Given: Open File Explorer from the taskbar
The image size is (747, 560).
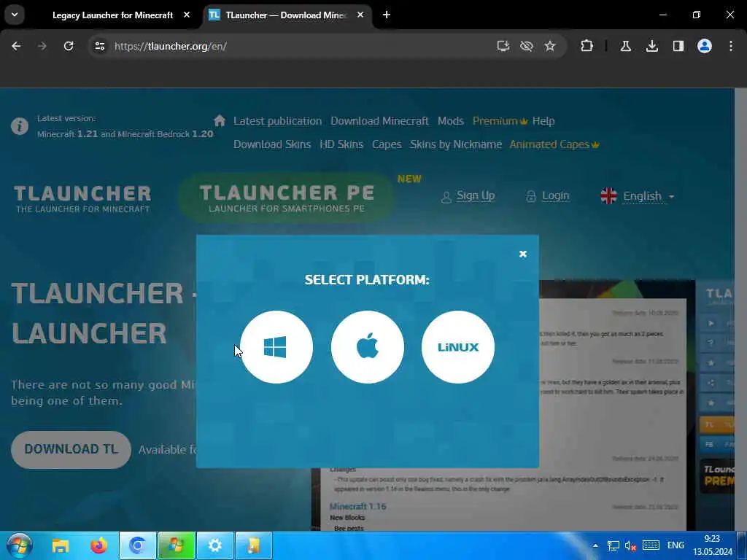Looking at the screenshot, I should point(61,545).
